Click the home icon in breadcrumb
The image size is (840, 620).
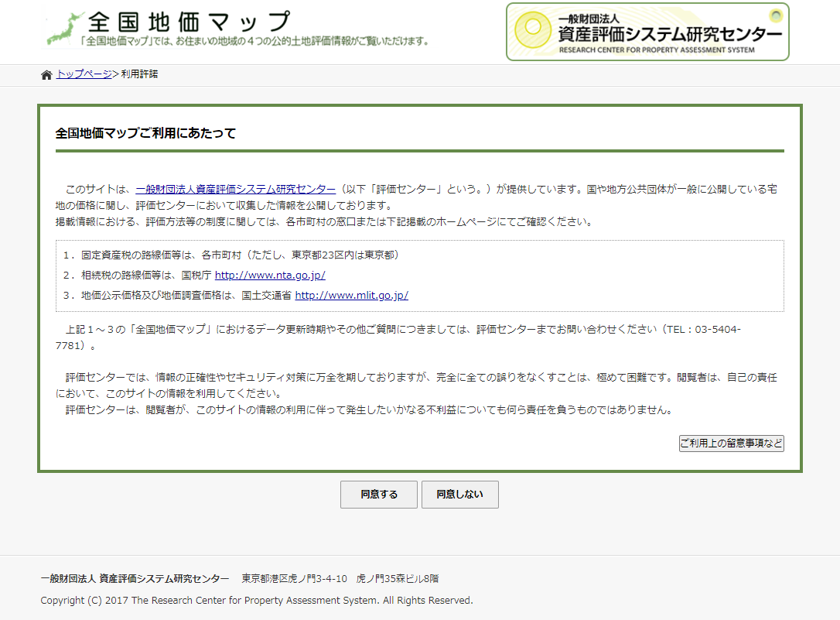pos(46,75)
